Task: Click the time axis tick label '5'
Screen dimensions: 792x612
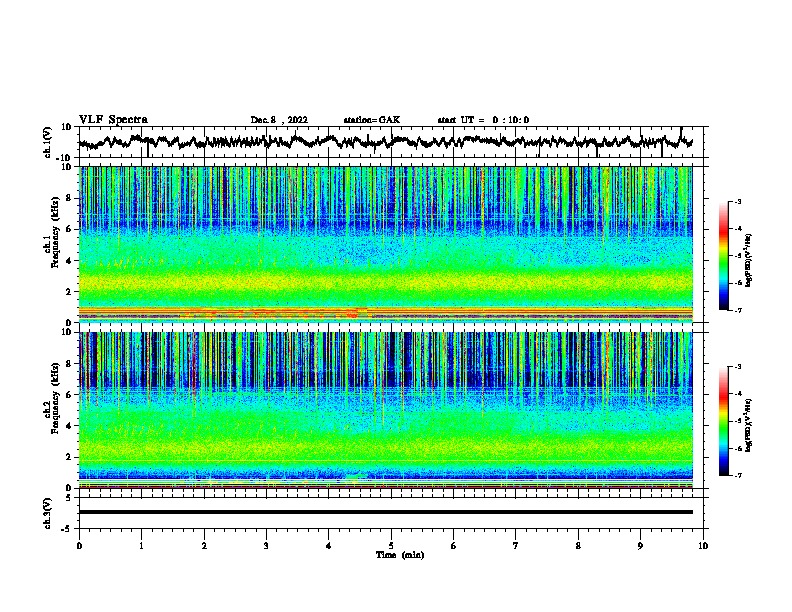Action: pos(391,546)
